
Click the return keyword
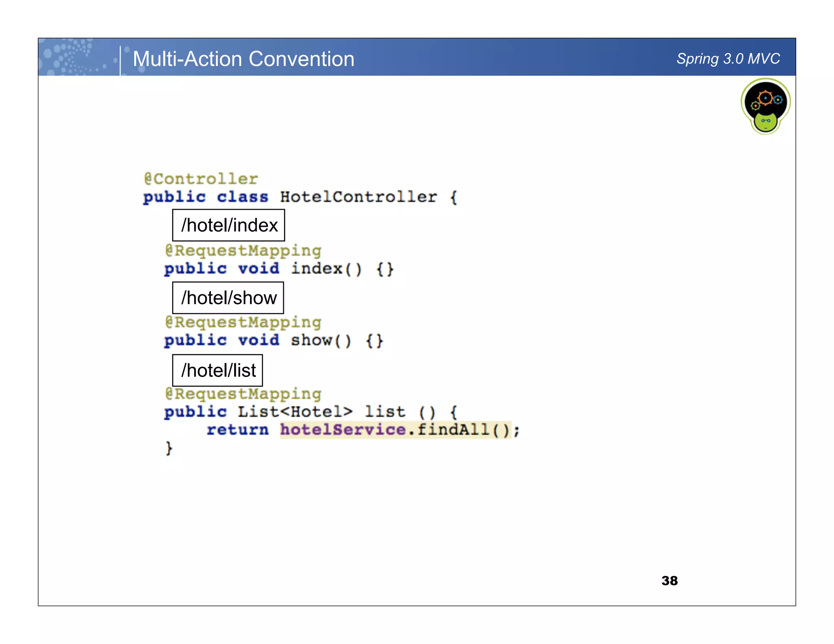(237, 429)
